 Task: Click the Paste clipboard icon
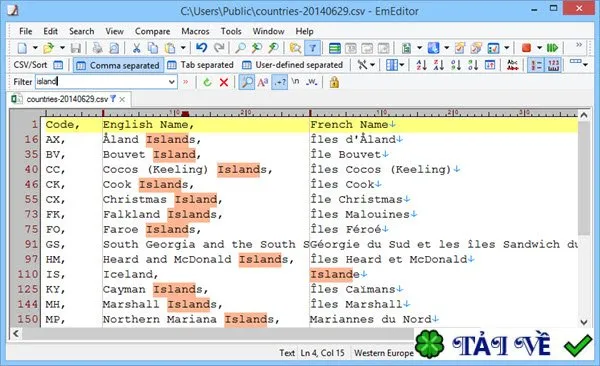click(x=170, y=48)
